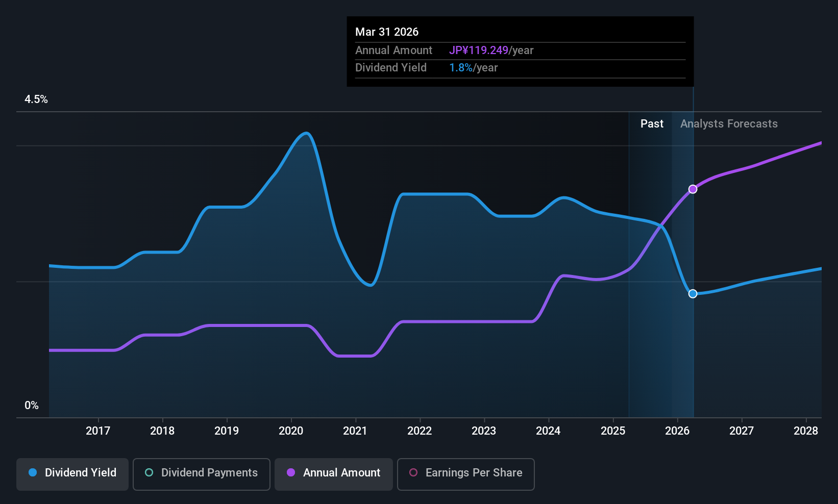Click the Annual Amount tooltip row label

tap(393, 51)
